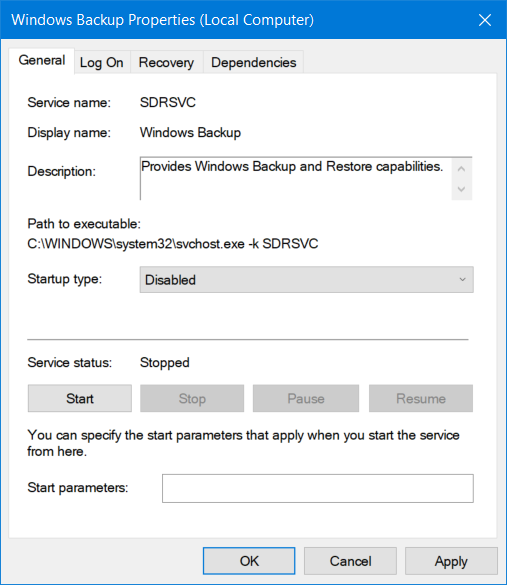Viewport: 507px width, 585px height.
Task: Click the greyed-out Pause button
Action: click(x=306, y=398)
